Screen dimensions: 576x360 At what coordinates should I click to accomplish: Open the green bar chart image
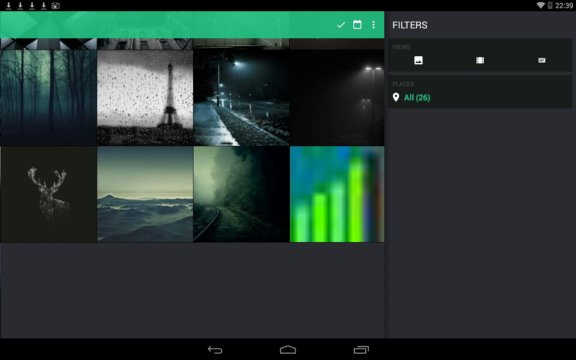coord(337,195)
